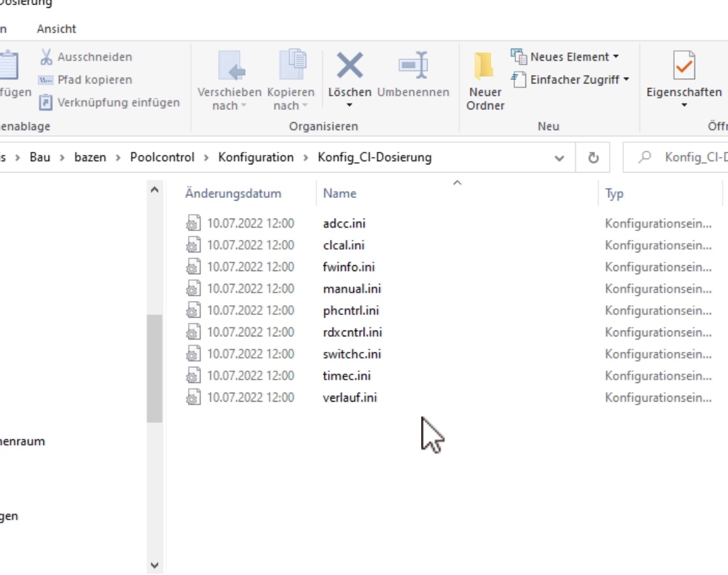Click the Löschen red X icon
This screenshot has height=575, width=728.
click(349, 65)
